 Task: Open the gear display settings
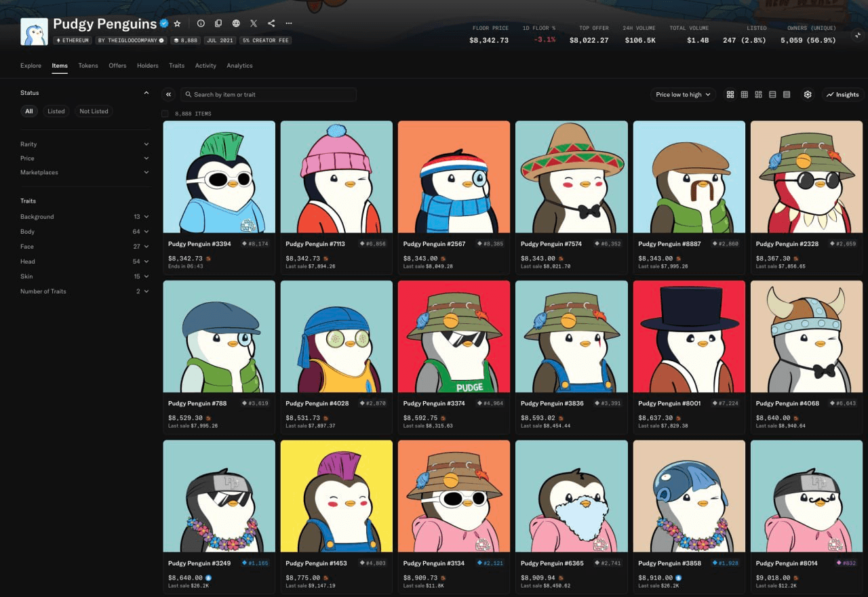(808, 95)
